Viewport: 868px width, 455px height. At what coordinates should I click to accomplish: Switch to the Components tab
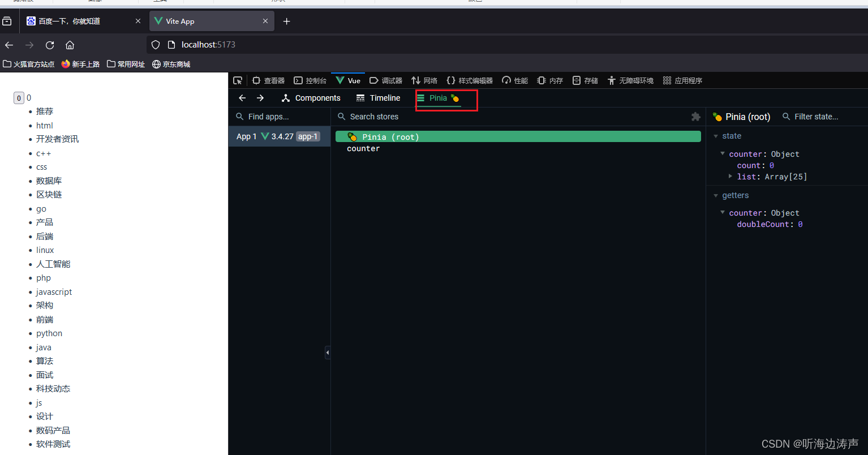(311, 98)
